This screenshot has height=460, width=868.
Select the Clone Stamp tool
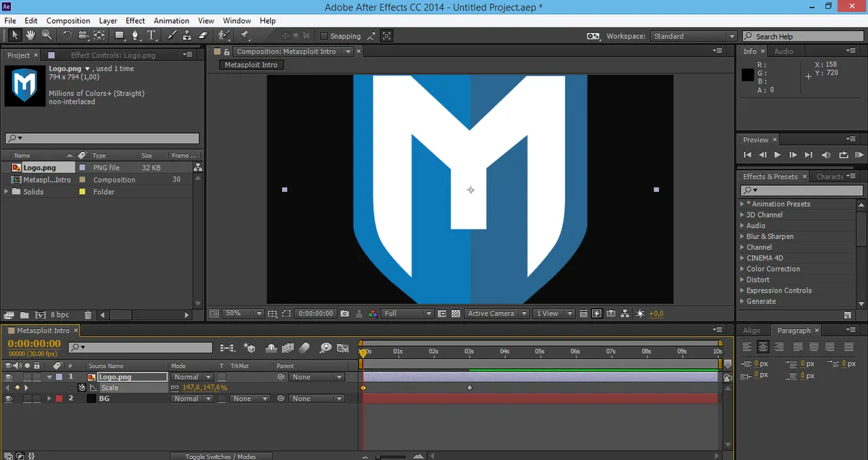click(187, 35)
